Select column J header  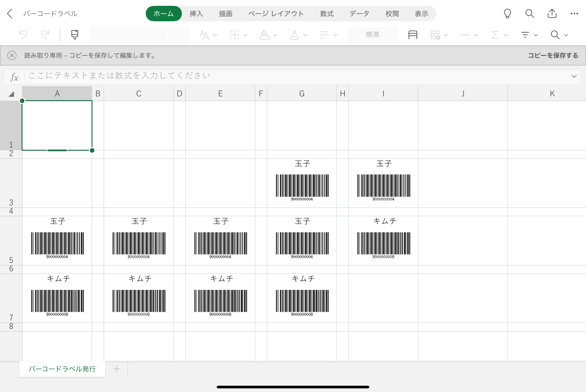click(x=463, y=93)
